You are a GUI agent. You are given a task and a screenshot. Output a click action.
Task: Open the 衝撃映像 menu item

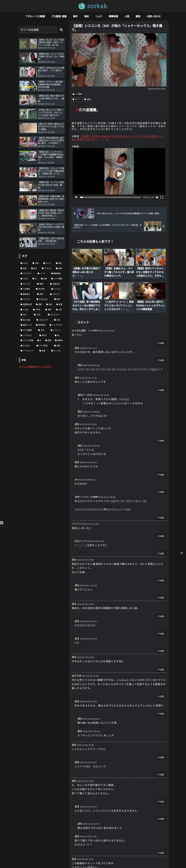point(113,16)
